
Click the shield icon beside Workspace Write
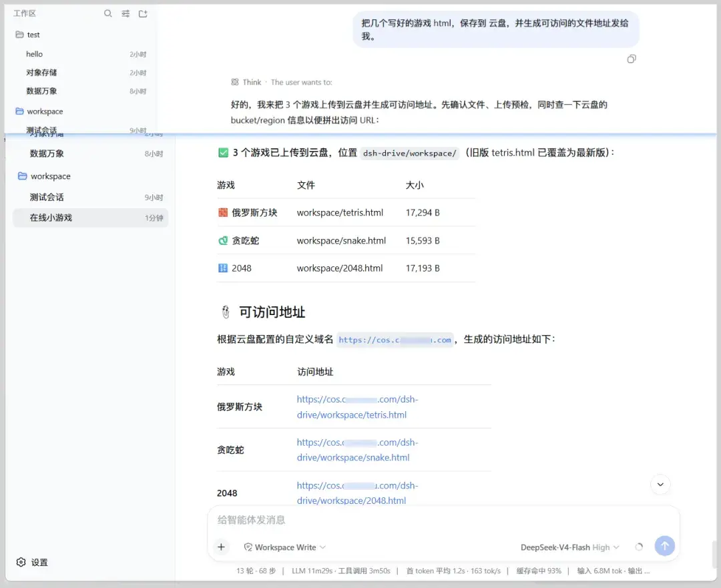point(248,547)
